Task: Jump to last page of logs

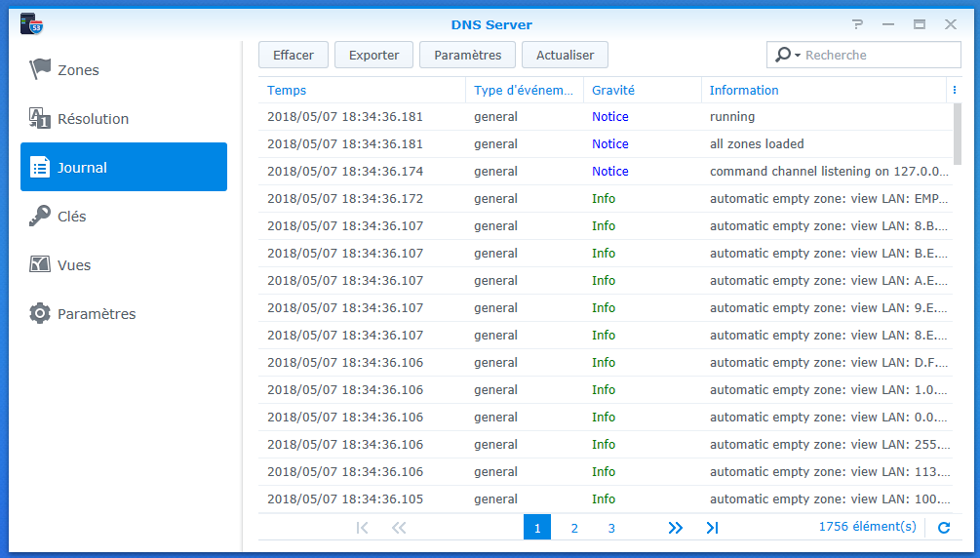Action: coord(712,528)
